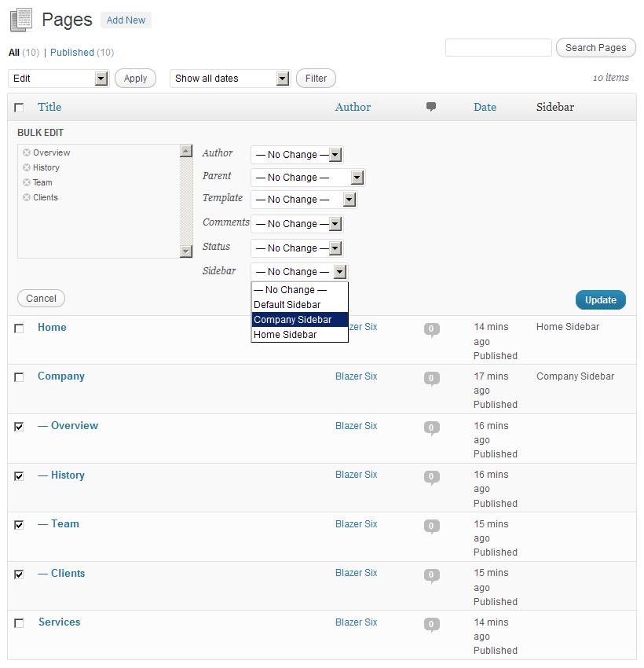Open the Comments No Change dropdown

tap(297, 224)
